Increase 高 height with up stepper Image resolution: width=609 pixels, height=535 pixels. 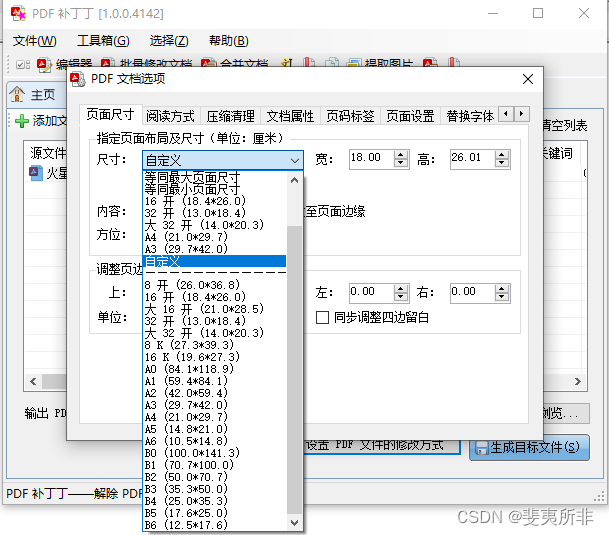pyautogui.click(x=501, y=155)
